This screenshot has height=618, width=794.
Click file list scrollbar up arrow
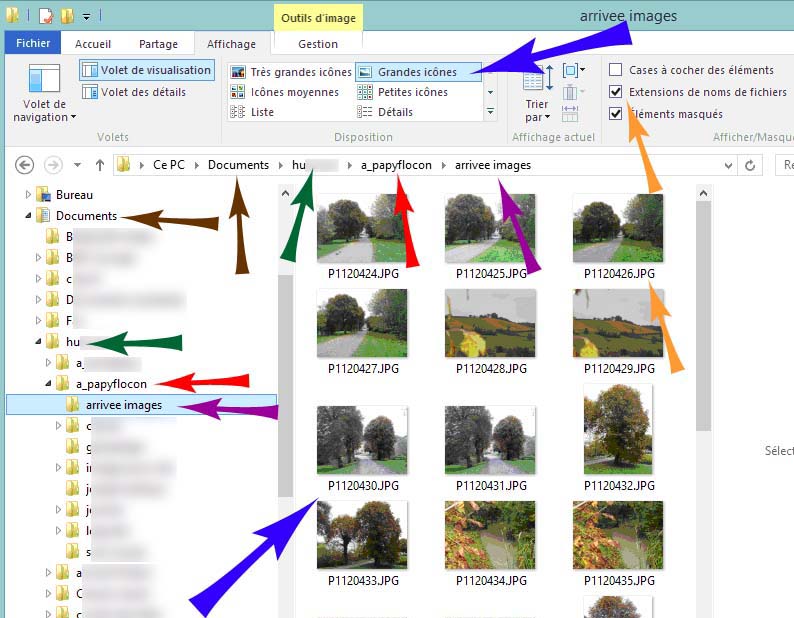(x=703, y=193)
